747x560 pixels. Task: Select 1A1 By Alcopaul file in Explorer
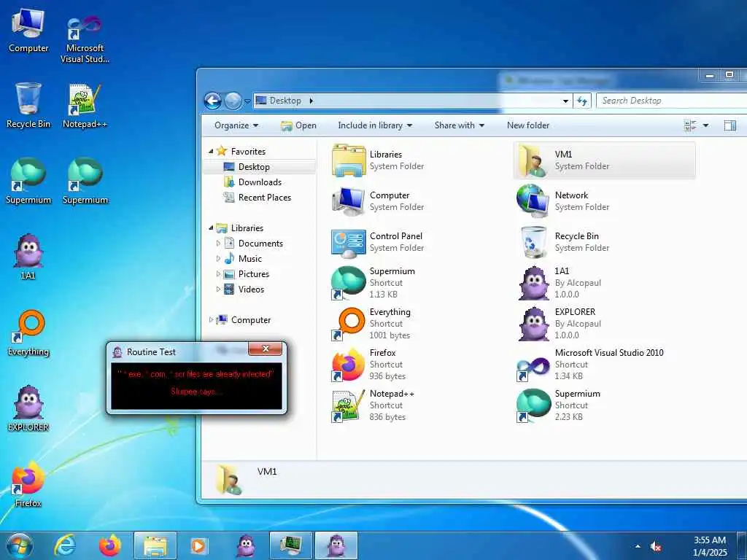click(x=605, y=283)
